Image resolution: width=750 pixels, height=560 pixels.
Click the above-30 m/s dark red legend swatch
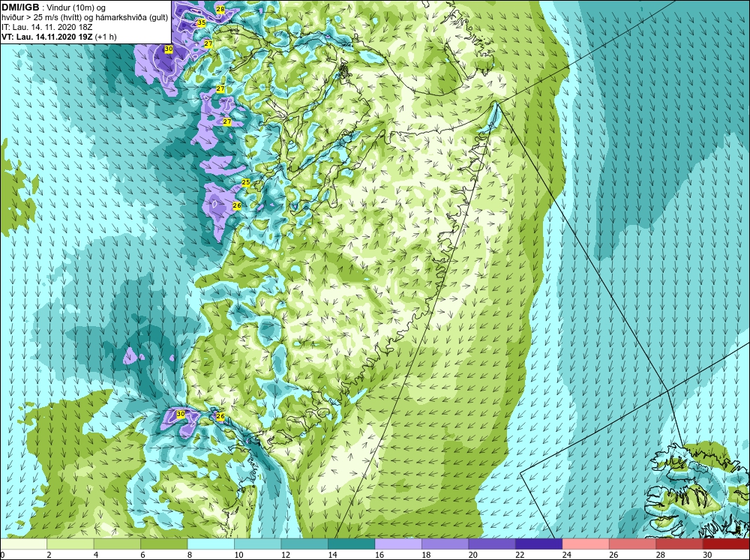[x=726, y=544]
